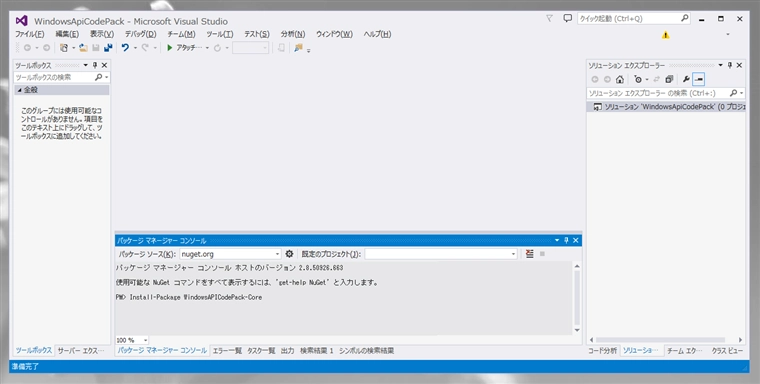Click the feedback speech bubble icon
This screenshot has width=760, height=384.
tap(567, 18)
